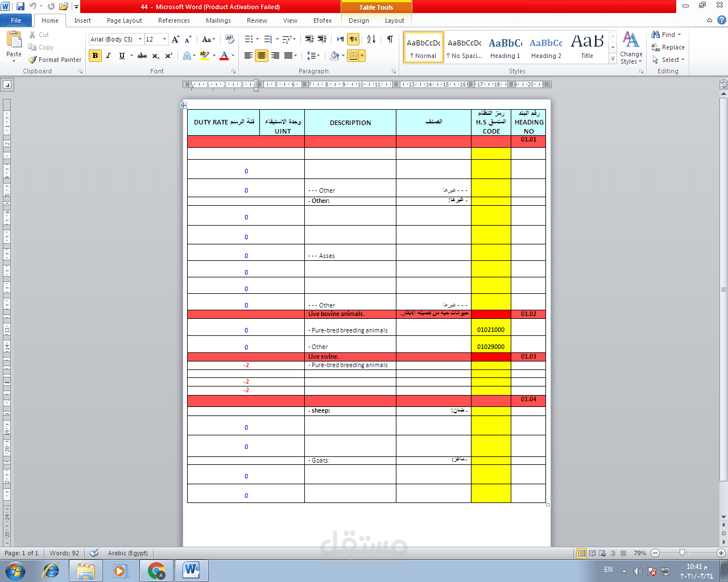Increase the paragraph indent
Viewport: 728px width, 582px height.
click(322, 39)
